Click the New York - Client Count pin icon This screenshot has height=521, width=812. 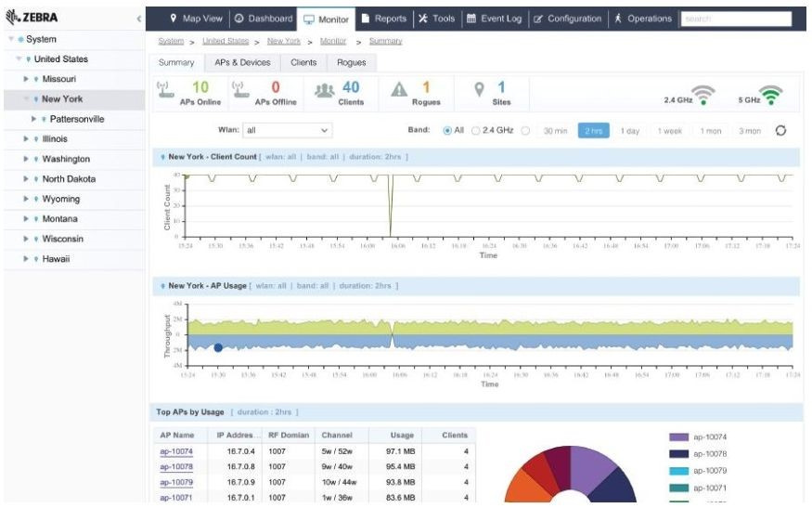coord(163,157)
